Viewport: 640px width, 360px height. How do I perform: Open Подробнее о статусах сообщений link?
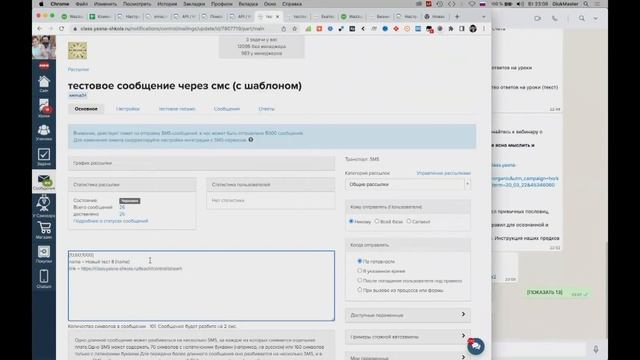tap(111, 221)
